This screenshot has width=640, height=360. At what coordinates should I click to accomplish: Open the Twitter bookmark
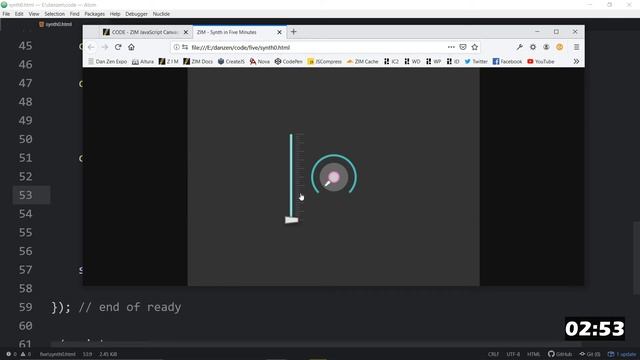(476, 62)
